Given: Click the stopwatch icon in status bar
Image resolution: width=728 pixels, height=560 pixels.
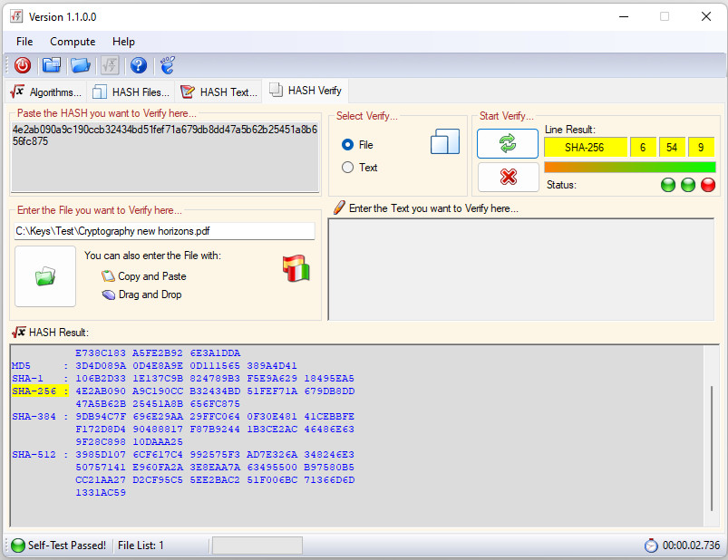Looking at the screenshot, I should point(651,546).
